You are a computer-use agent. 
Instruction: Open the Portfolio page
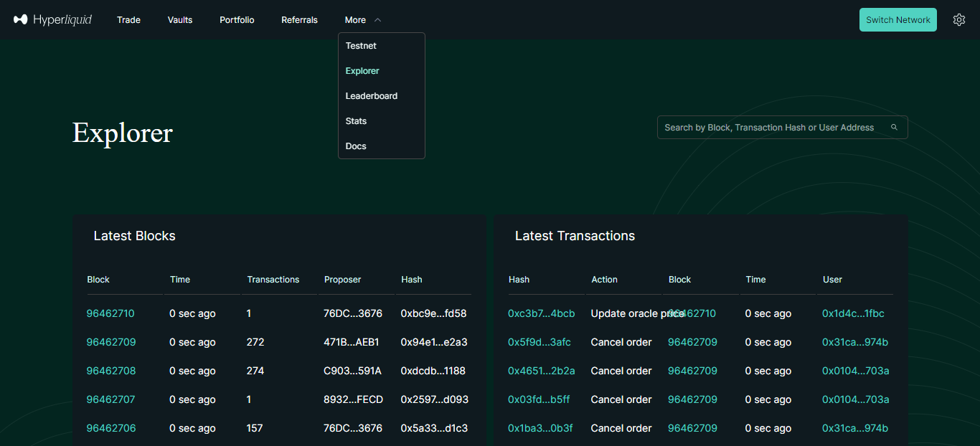(x=237, y=19)
